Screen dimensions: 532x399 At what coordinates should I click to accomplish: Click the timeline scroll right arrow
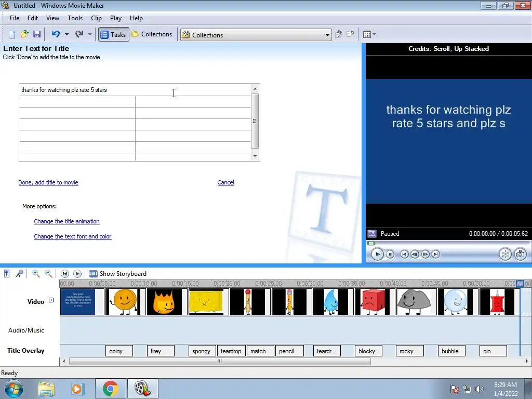[x=527, y=362]
